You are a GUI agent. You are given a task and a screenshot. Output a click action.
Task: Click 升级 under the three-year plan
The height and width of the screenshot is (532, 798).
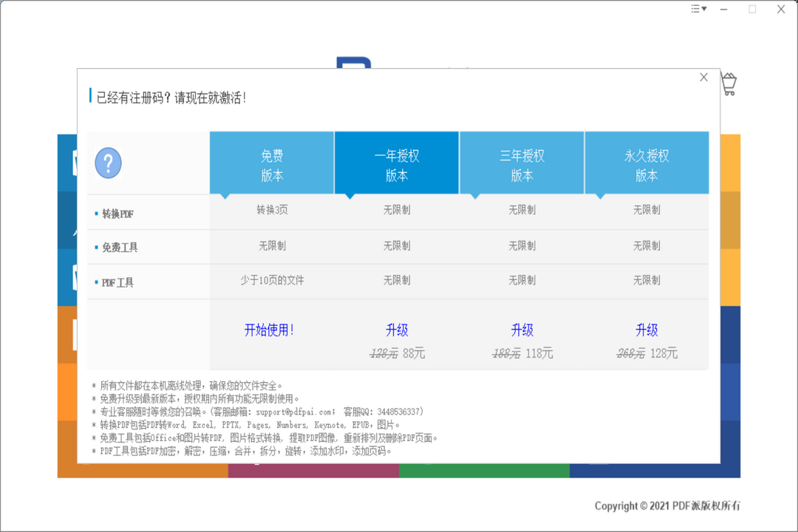click(522, 330)
